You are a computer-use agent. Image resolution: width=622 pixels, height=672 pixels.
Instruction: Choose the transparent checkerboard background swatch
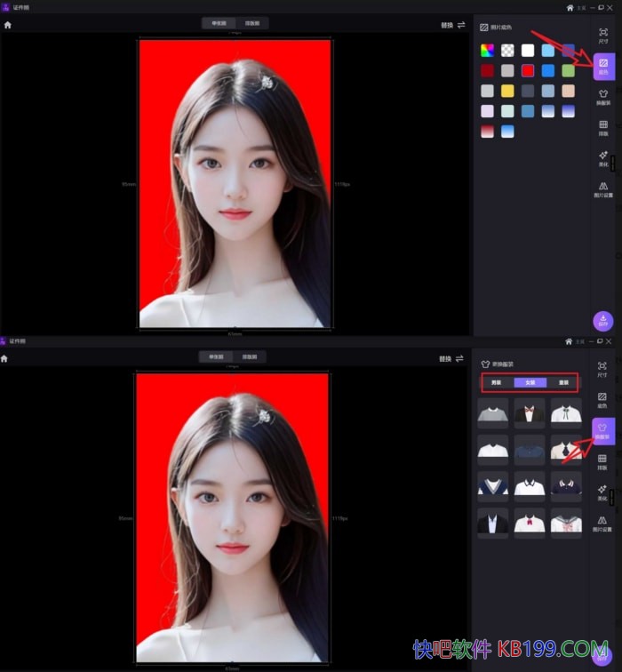click(x=507, y=51)
